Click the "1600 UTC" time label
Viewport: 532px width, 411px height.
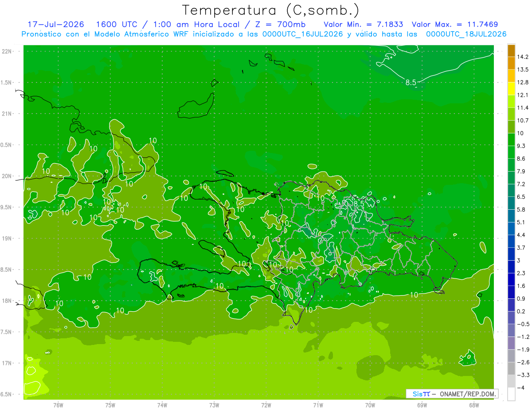pos(117,24)
